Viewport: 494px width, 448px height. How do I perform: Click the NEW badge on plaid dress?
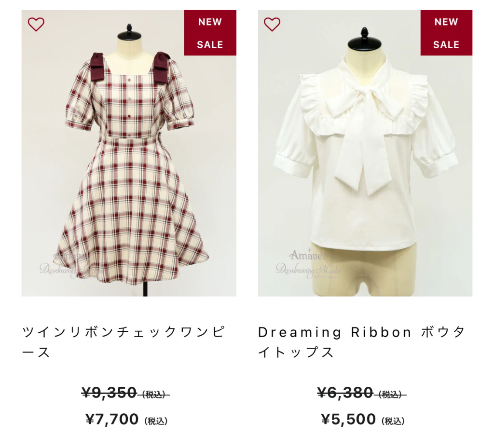point(210,22)
